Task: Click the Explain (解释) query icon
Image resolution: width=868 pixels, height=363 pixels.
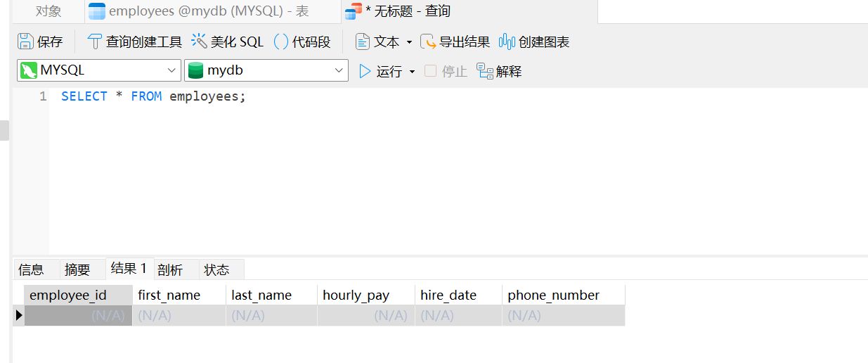Action: 485,71
